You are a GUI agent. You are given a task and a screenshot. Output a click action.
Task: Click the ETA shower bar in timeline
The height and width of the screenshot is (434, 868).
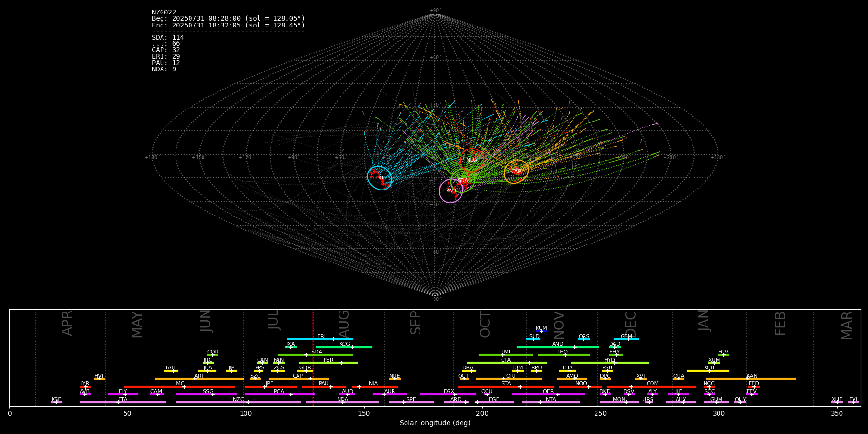[123, 402]
